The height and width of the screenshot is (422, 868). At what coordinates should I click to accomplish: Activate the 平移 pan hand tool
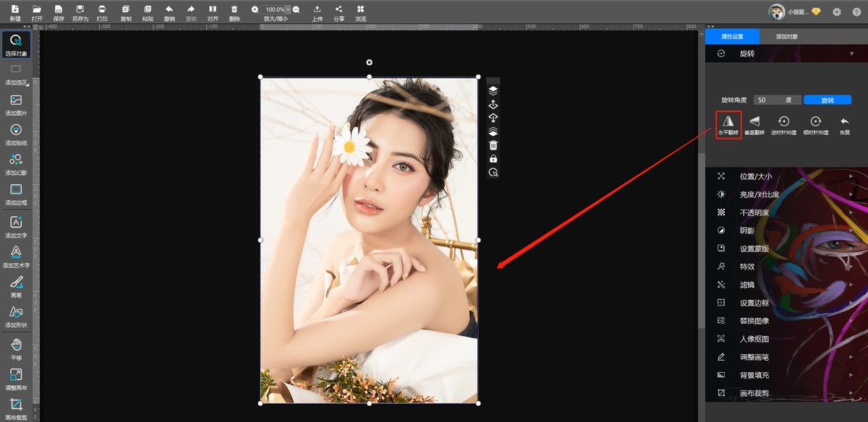16,345
